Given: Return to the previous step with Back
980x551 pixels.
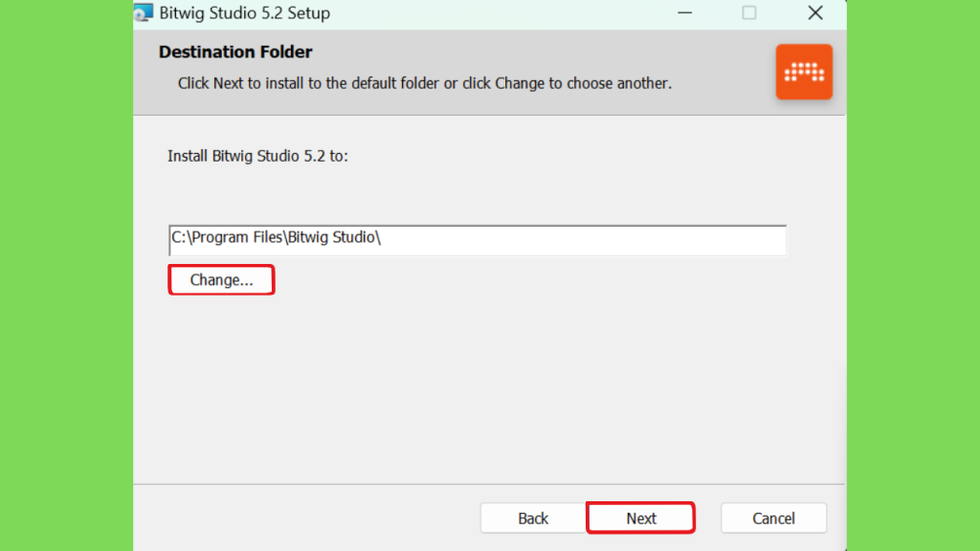Looking at the screenshot, I should tap(533, 518).
